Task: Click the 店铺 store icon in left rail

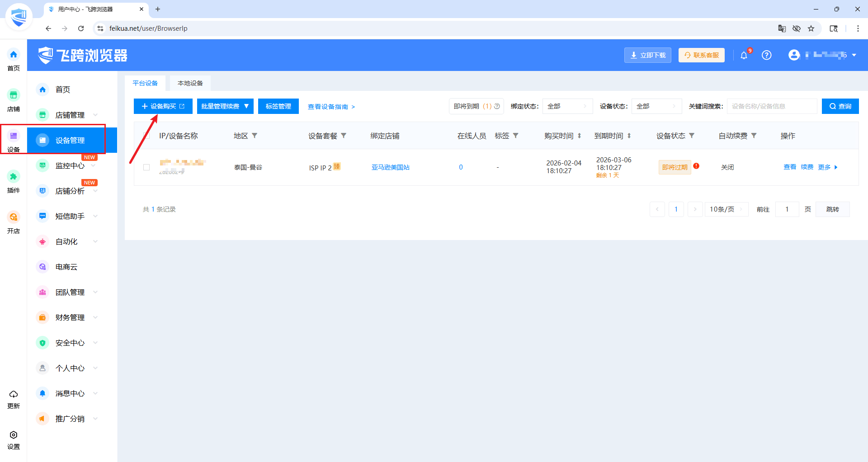Action: [x=14, y=95]
